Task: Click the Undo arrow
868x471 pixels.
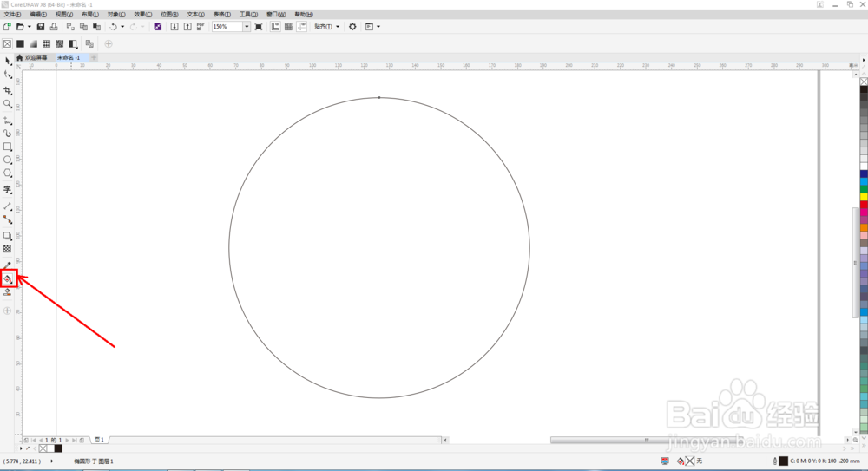Action: click(x=113, y=27)
